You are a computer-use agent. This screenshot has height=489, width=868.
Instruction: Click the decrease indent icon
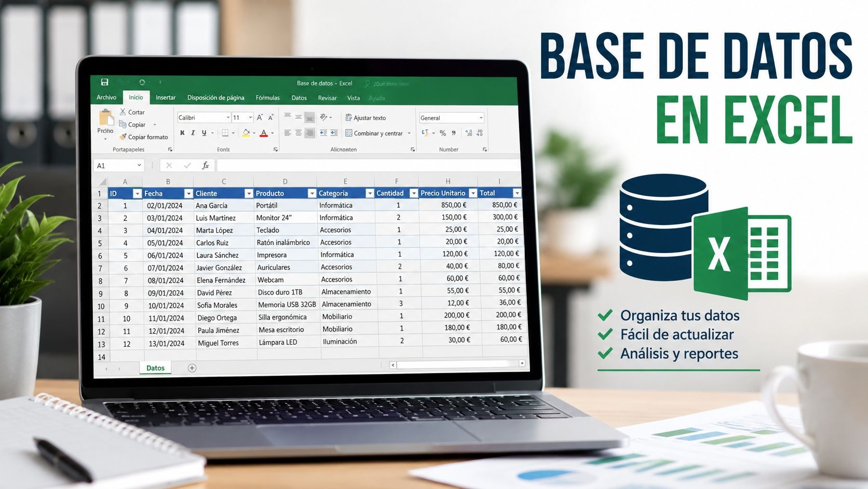[x=323, y=133]
